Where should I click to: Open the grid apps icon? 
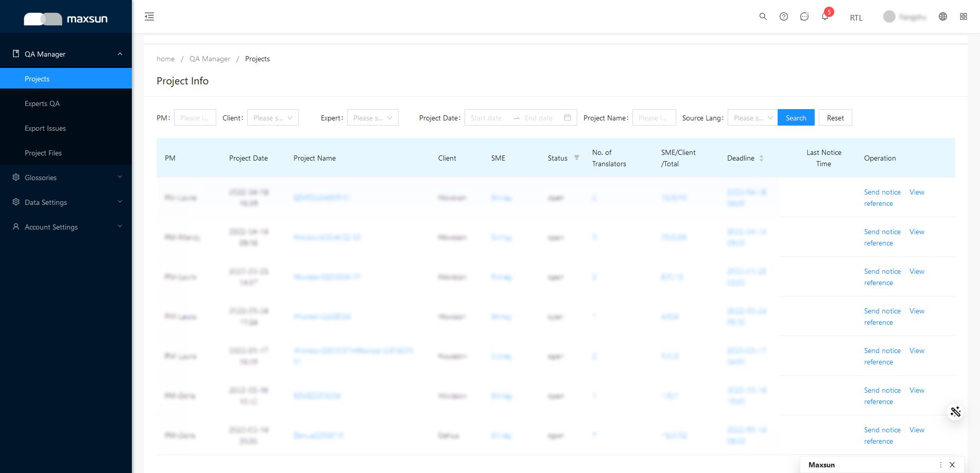[x=963, y=16]
